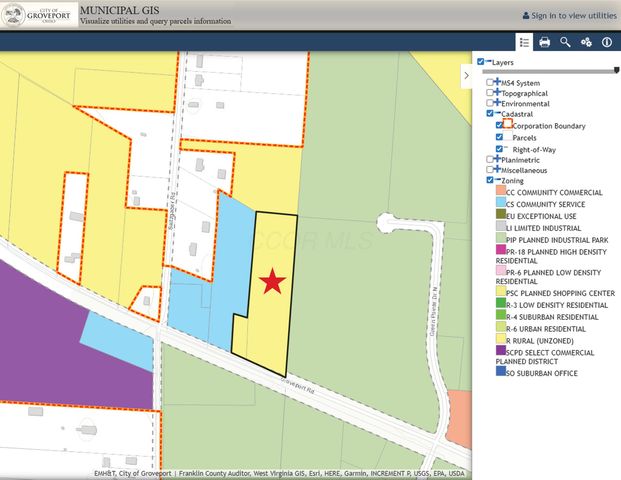Click the layer transparency slider handle

616,70
